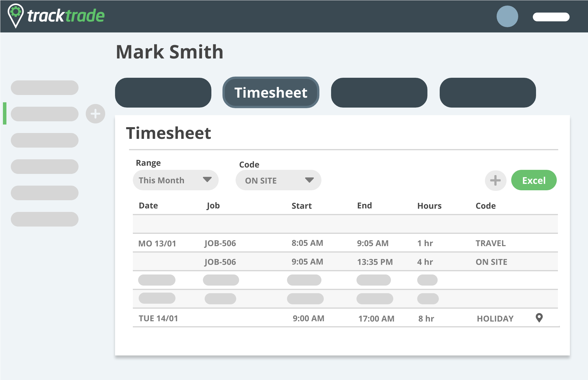Expand the This Month chevron arrow
The height and width of the screenshot is (380, 588).
(208, 180)
